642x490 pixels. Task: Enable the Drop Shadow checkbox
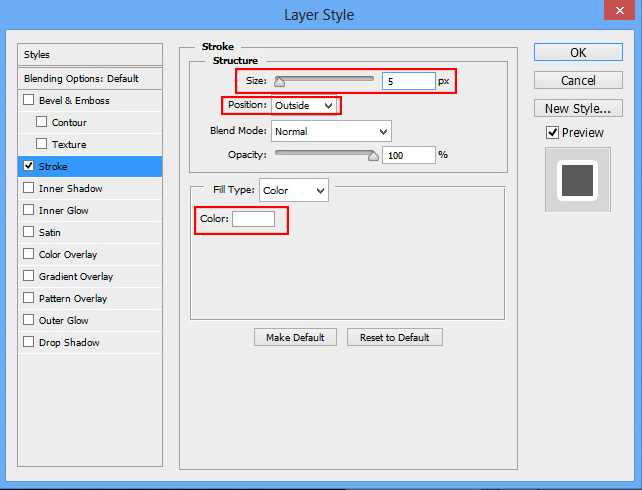(29, 342)
